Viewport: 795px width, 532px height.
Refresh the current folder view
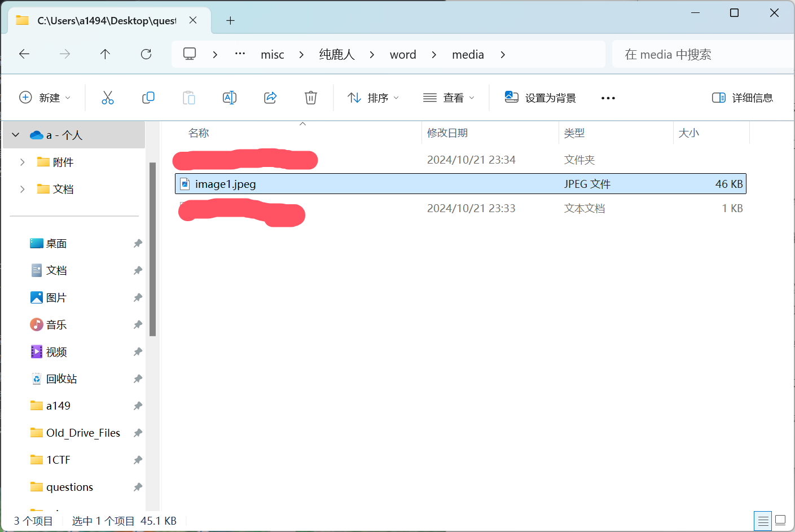(146, 54)
